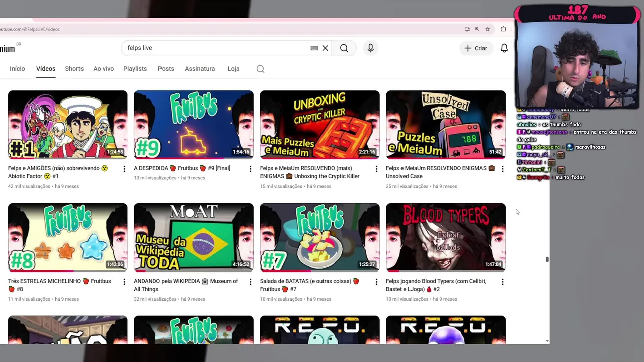Clear the search box with X

[325, 48]
